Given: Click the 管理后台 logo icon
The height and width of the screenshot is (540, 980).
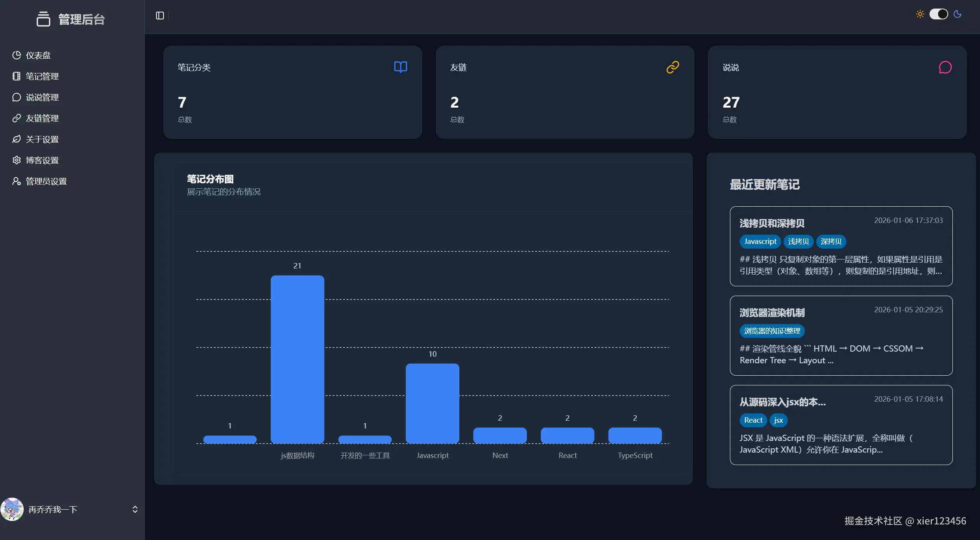Looking at the screenshot, I should click(x=43, y=19).
